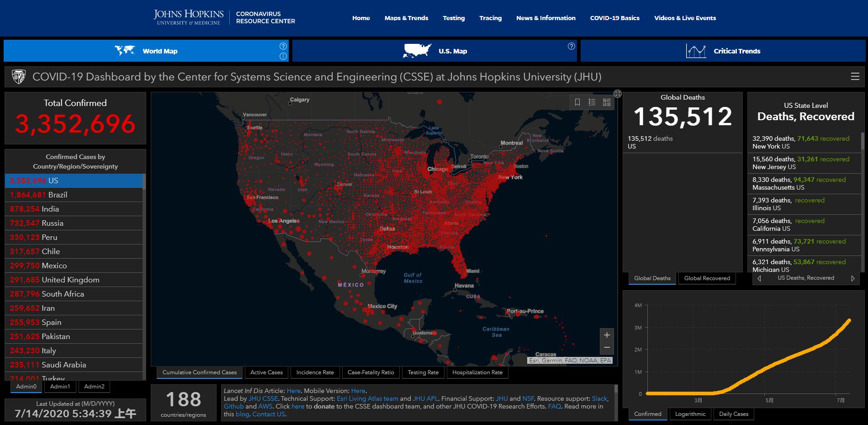Select the Admin0 tab
868x425 pixels.
(26, 387)
